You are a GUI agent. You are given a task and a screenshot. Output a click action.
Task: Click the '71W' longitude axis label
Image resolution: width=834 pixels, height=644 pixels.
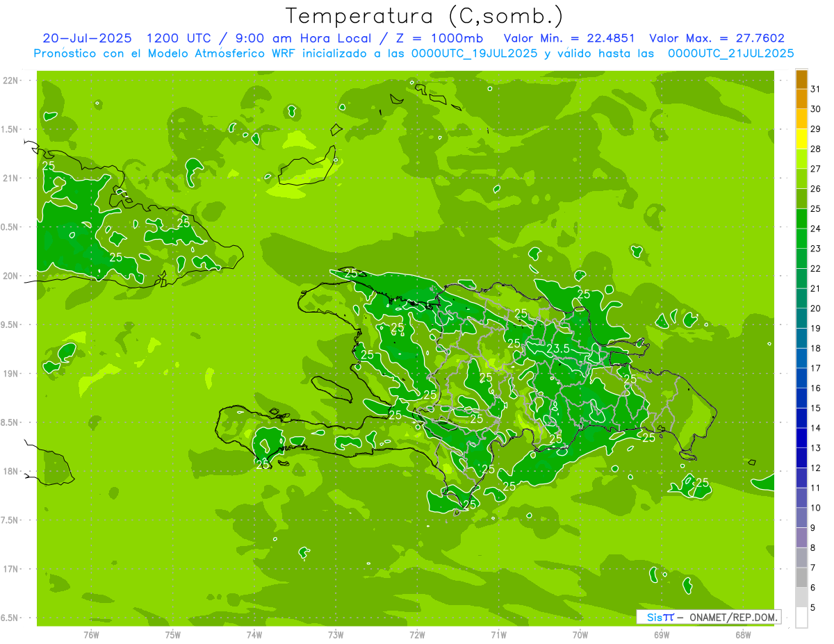coord(498,635)
